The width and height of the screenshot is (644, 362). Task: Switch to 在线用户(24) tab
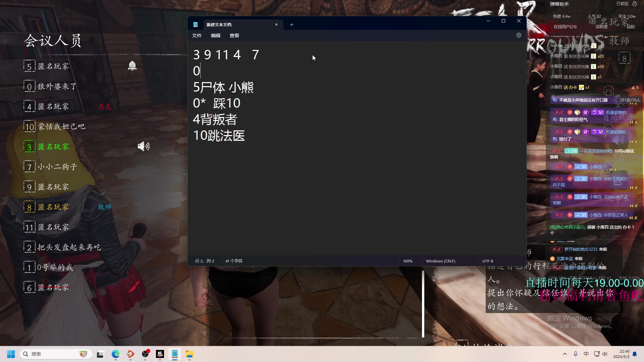tap(565, 26)
